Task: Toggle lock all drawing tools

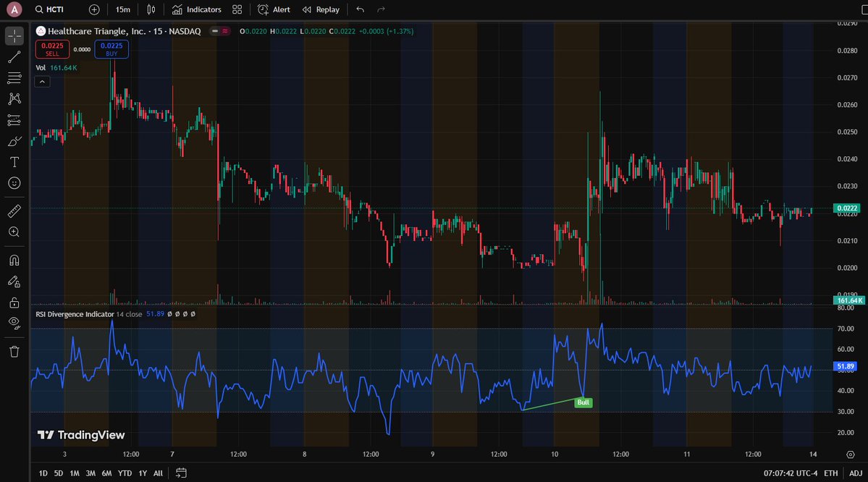Action: click(x=14, y=303)
